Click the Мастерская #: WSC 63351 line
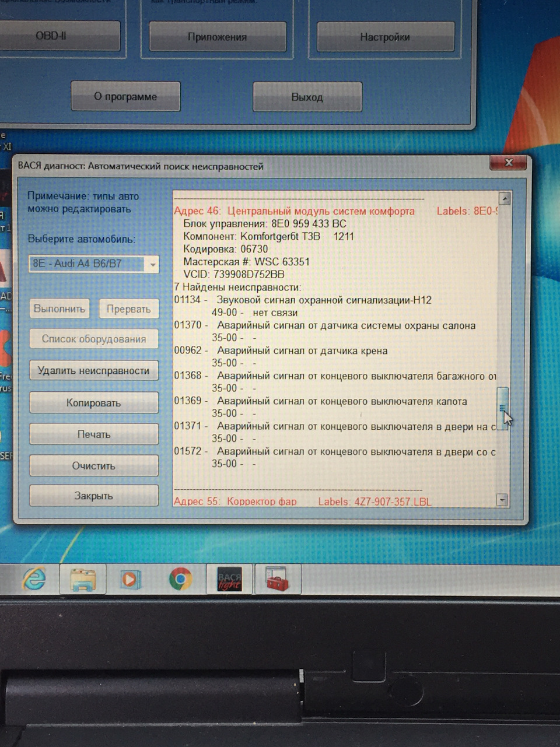The width and height of the screenshot is (560, 747). [x=246, y=262]
